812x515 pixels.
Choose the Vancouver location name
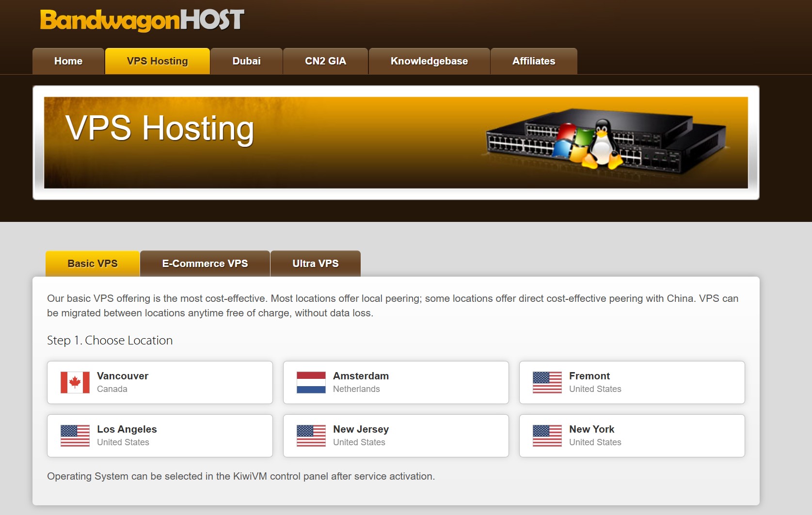tap(123, 376)
